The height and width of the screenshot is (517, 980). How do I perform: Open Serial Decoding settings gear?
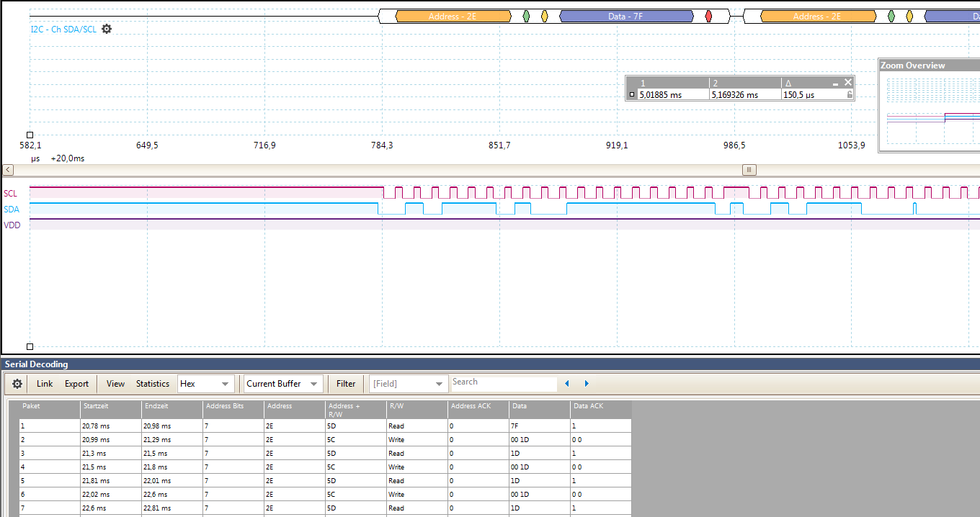click(x=17, y=384)
